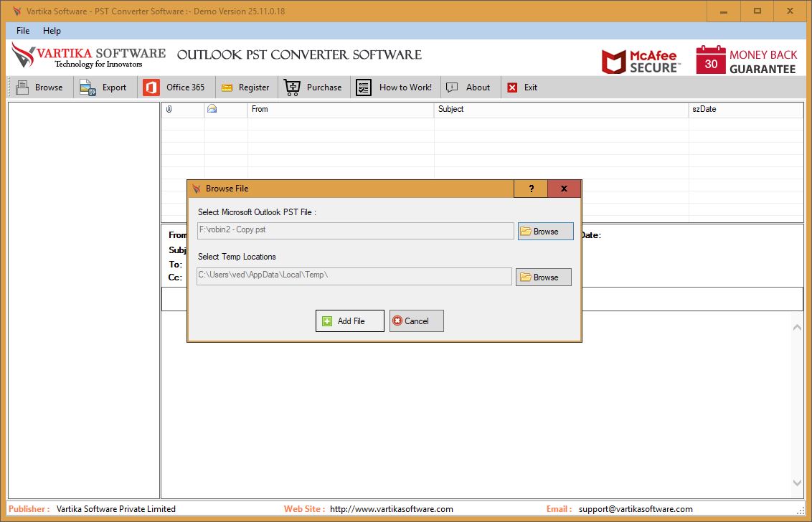Cancel the Browse File dialog

[x=416, y=321]
